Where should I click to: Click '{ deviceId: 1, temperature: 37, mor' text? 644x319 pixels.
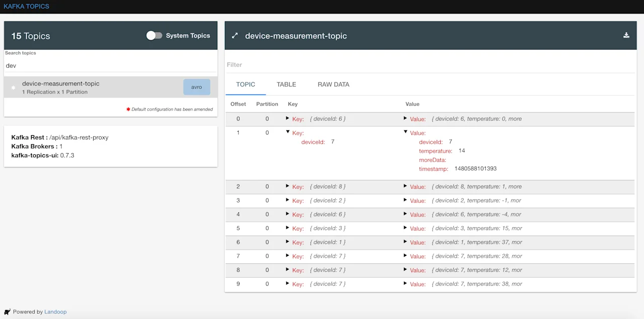(477, 242)
